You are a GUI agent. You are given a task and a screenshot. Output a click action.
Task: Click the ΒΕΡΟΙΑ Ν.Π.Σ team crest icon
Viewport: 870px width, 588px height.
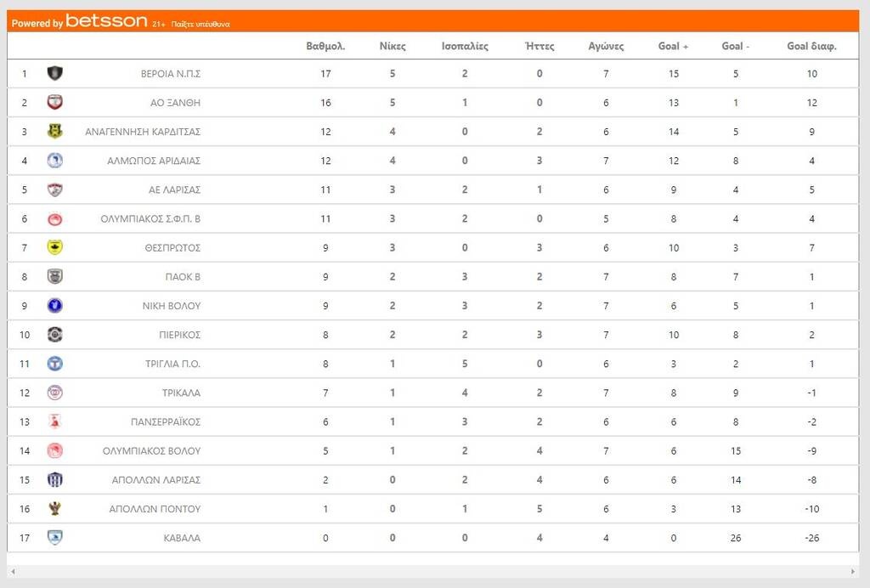pyautogui.click(x=55, y=74)
